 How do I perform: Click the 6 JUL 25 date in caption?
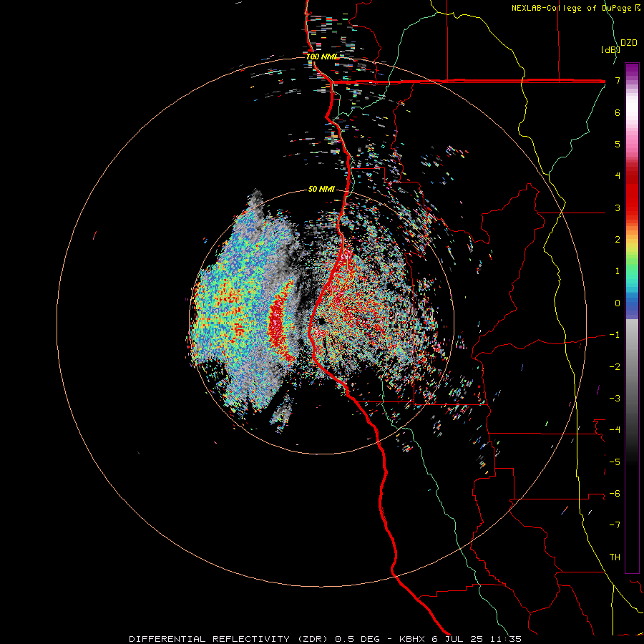pos(456,639)
